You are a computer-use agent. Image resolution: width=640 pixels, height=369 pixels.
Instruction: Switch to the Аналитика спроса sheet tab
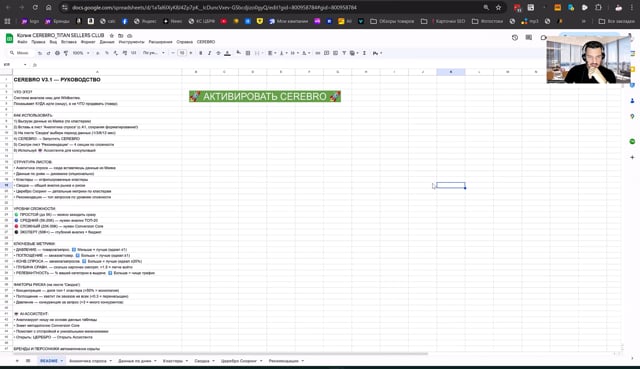(88, 361)
